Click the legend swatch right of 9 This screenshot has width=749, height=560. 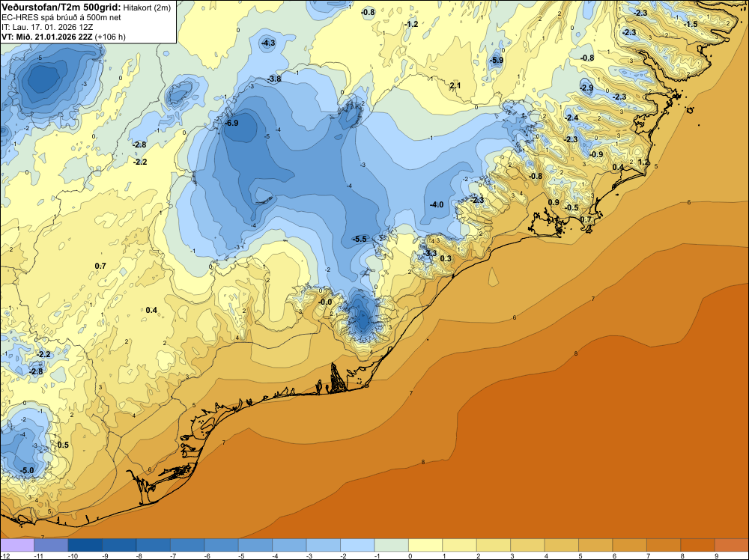[731, 545]
